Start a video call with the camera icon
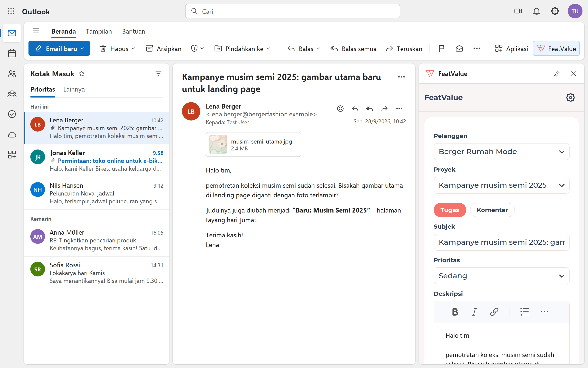Screen dimensions: 588x368 [518, 11]
